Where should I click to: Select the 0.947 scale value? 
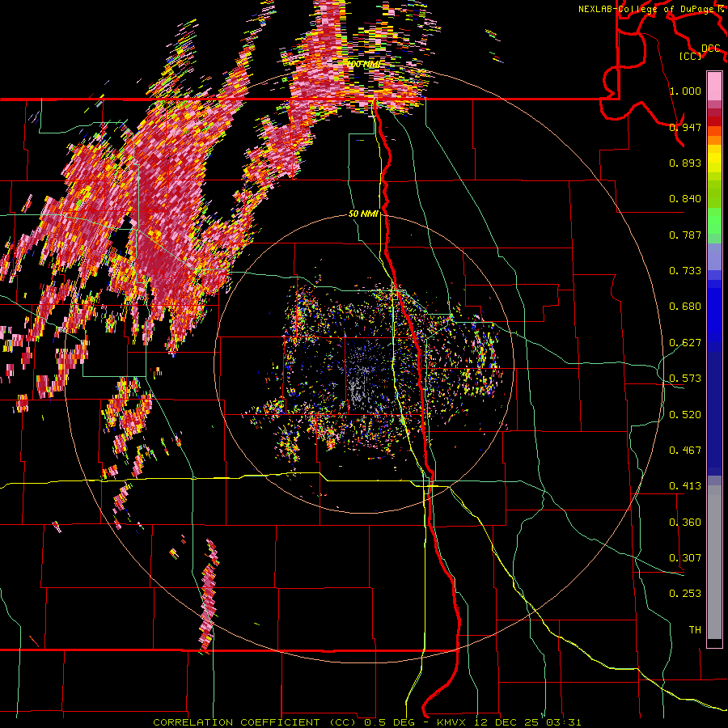coord(685,127)
